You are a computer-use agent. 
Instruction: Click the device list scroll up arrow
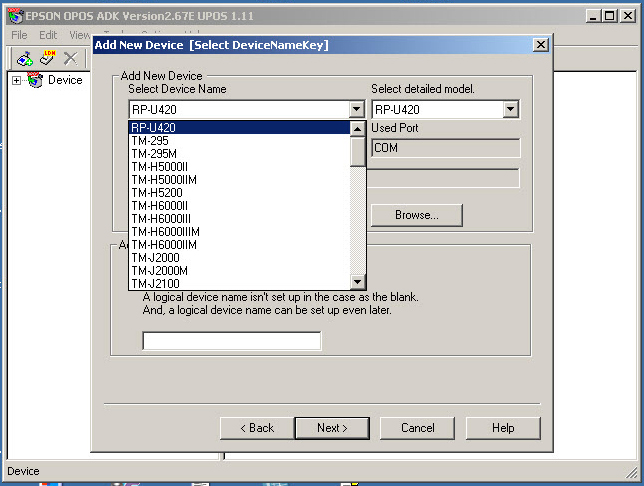357,129
